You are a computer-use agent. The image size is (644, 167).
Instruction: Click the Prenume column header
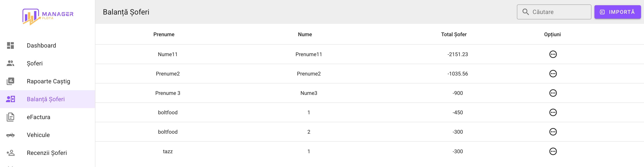pos(164,34)
